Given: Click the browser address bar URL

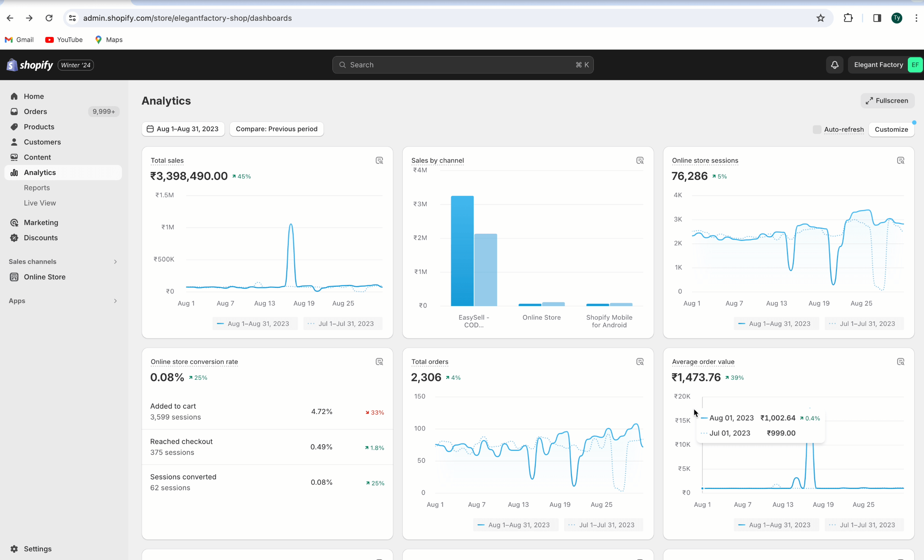Looking at the screenshot, I should point(187,18).
